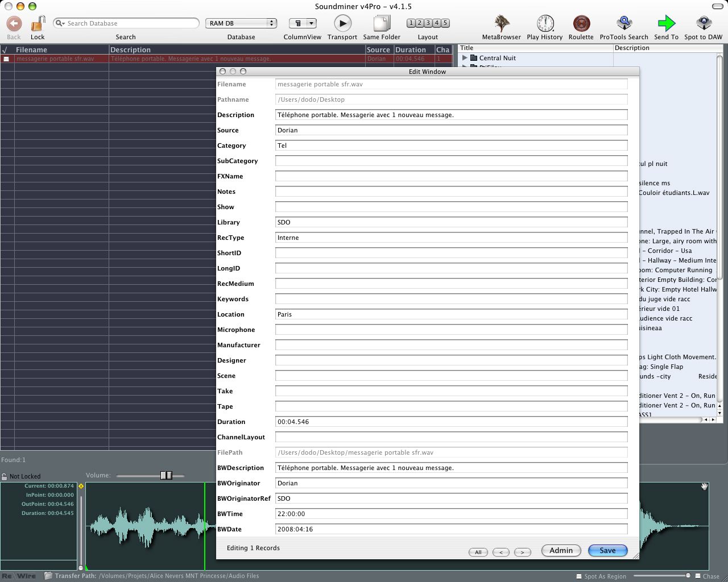Click the Spot to DAW icon

pyautogui.click(x=704, y=23)
